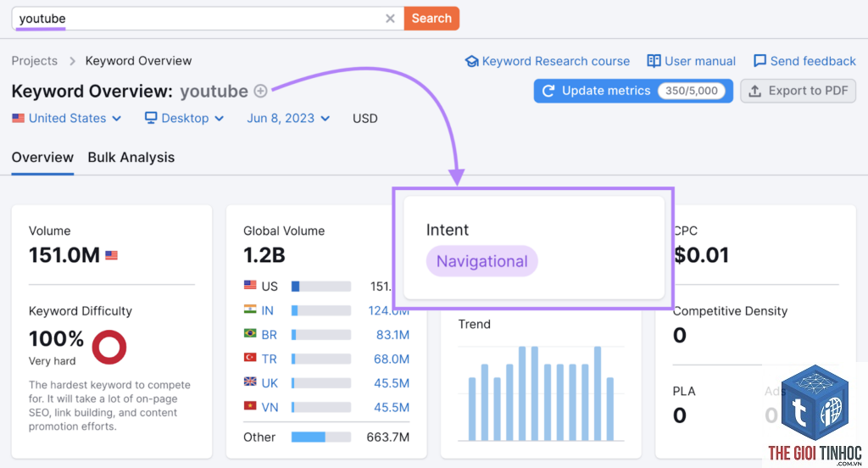Screen dimensions: 868x468
Task: Click the 100% difficulty value
Action: pos(56,338)
